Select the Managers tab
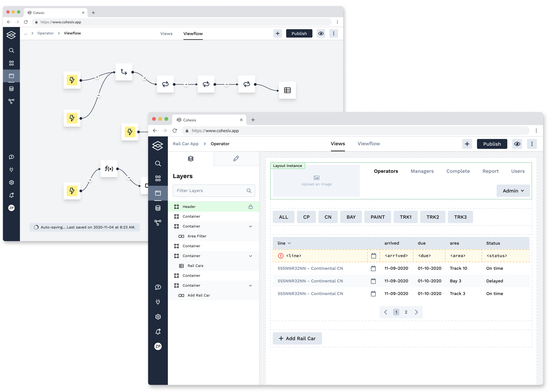This screenshot has height=392, width=549. (422, 171)
